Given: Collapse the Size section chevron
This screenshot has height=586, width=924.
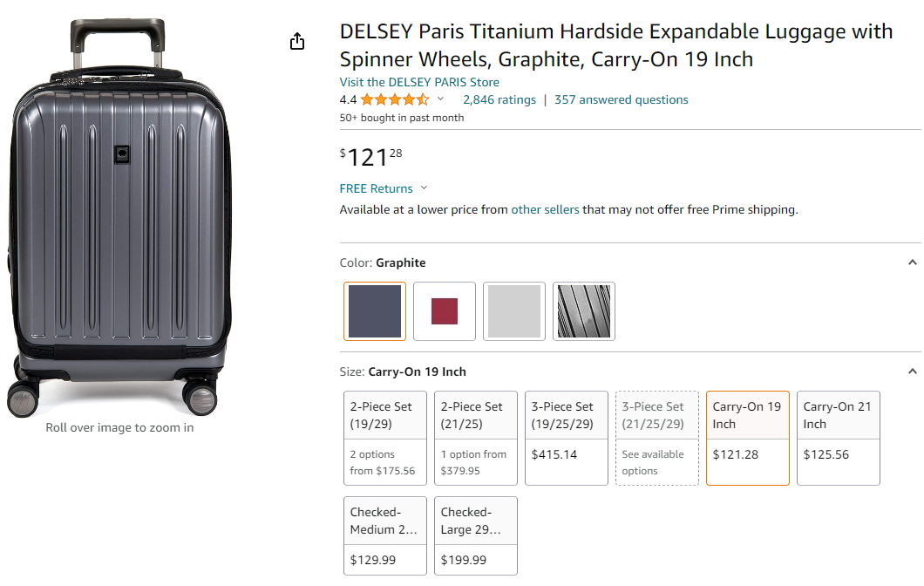Looking at the screenshot, I should click(912, 371).
